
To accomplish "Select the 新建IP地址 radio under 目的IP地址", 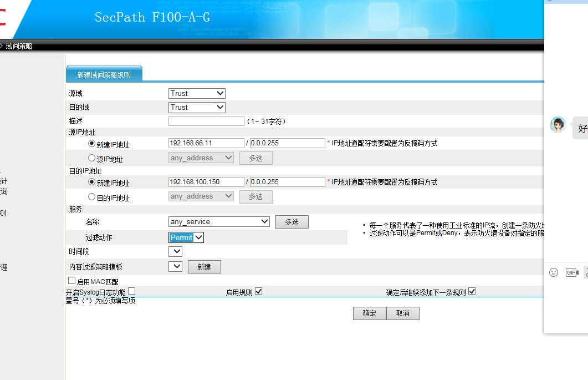I will pyautogui.click(x=91, y=182).
